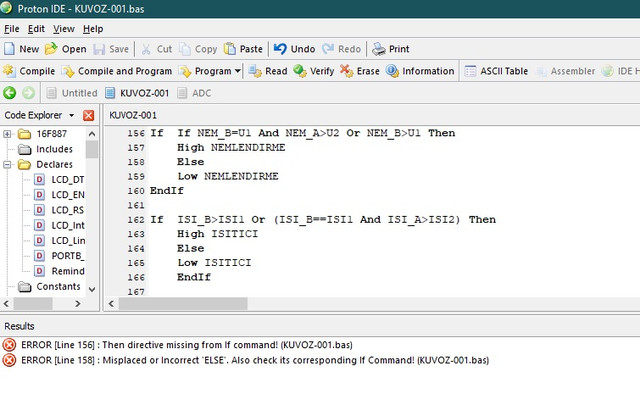Viewport: 640px width, 409px height.
Task: Compile the KUVOZ-001 program
Action: pyautogui.click(x=29, y=71)
